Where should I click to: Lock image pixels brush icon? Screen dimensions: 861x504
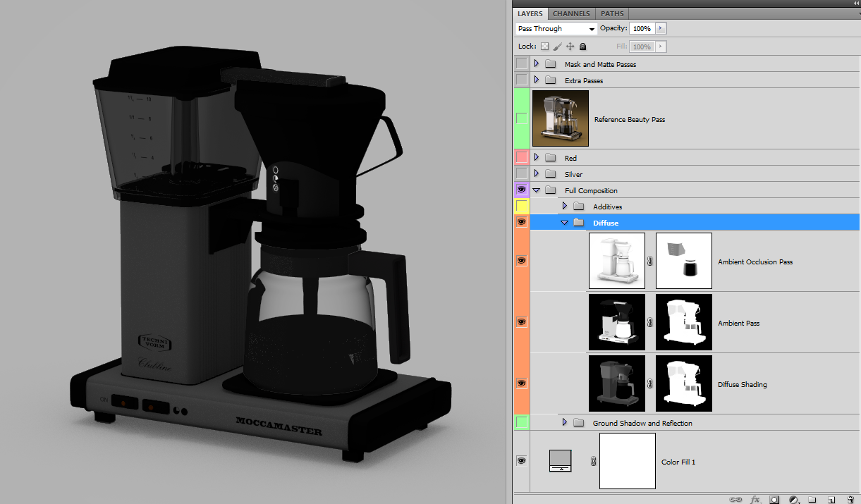click(557, 47)
